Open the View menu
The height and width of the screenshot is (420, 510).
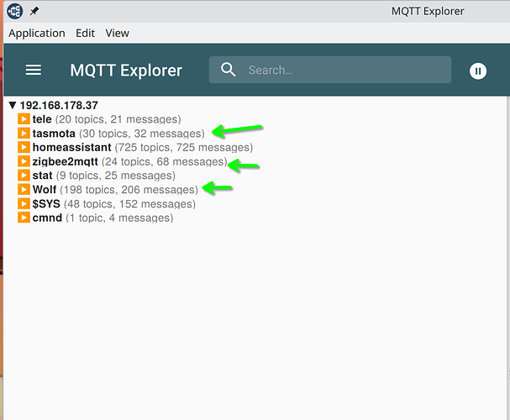118,33
